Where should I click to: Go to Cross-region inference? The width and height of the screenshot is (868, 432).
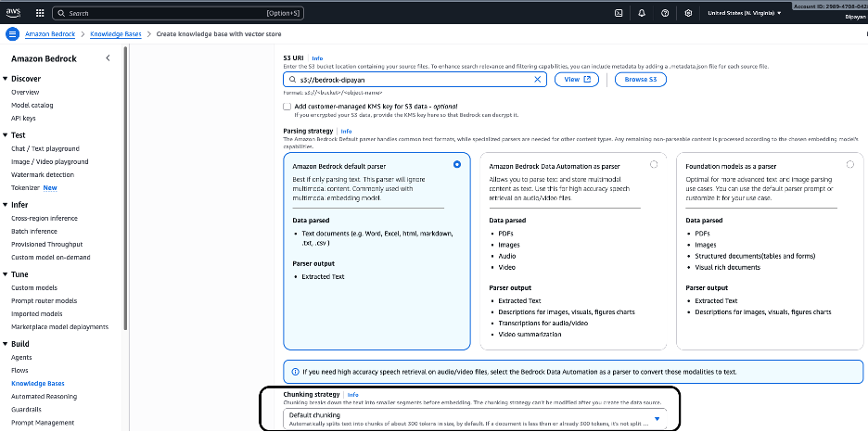pyautogui.click(x=45, y=219)
